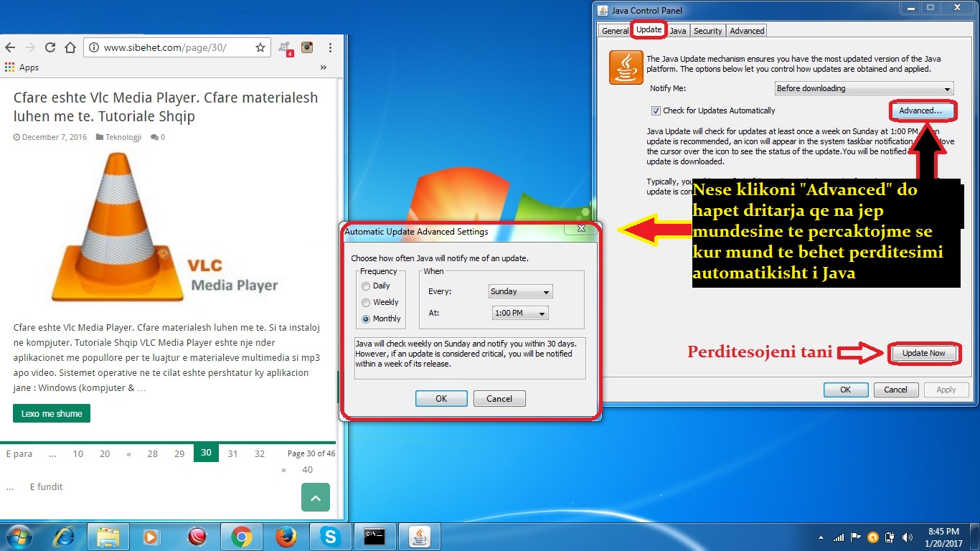Viewport: 980px width, 551px height.
Task: Click the address bar with www.sibehet.com/page/30/
Action: coord(176,47)
